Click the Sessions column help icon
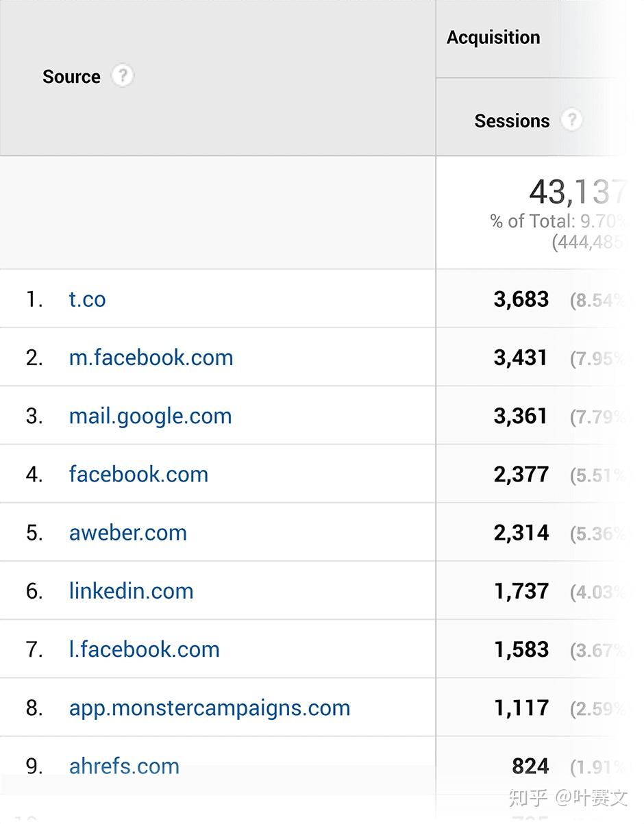 point(572,121)
